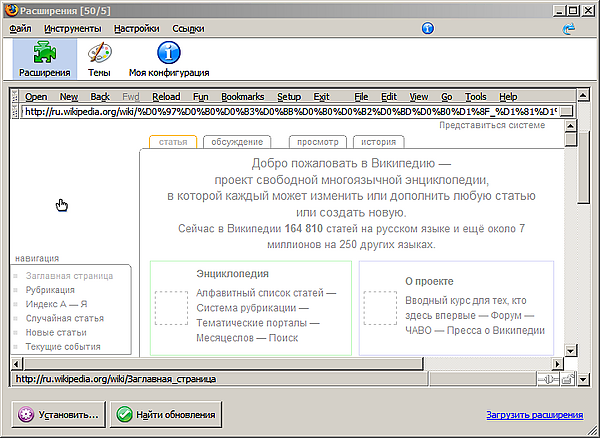Viewport: 600px width, 438px height.
Task: Open the Форум link
Action: pos(506,316)
